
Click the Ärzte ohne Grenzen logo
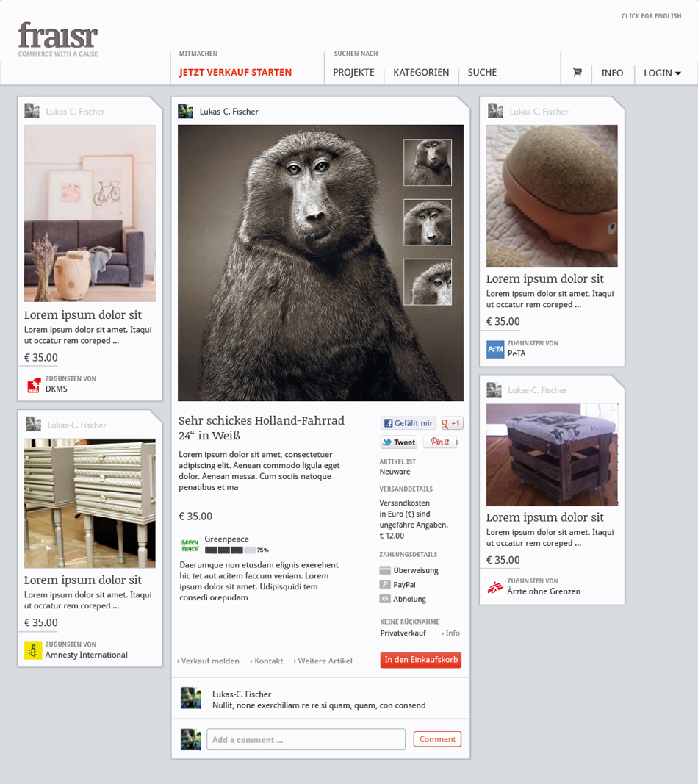495,587
